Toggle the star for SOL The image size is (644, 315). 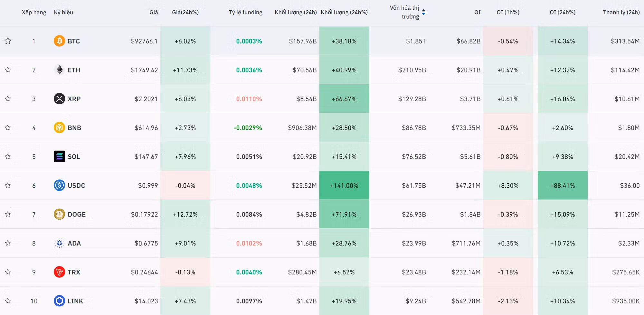point(8,157)
